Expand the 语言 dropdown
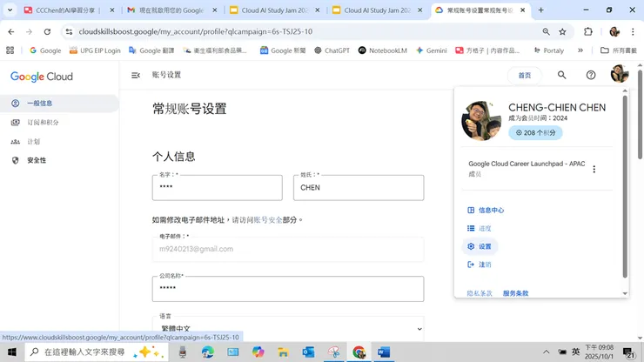This screenshot has height=362, width=644. coord(288,328)
